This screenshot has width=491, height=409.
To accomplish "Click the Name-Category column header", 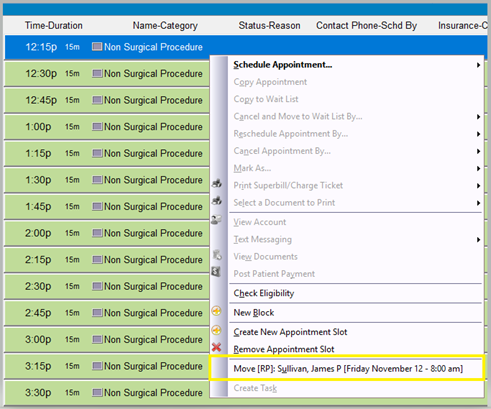I will pyautogui.click(x=165, y=26).
